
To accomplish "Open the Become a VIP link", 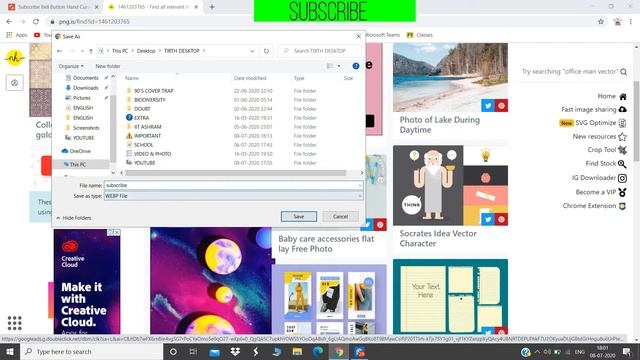I will [601, 192].
